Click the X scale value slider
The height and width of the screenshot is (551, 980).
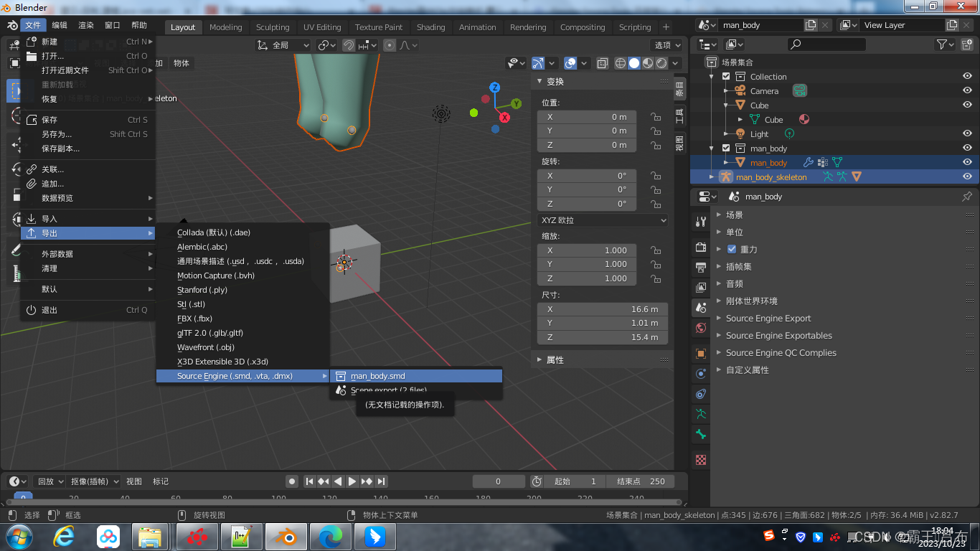point(586,250)
